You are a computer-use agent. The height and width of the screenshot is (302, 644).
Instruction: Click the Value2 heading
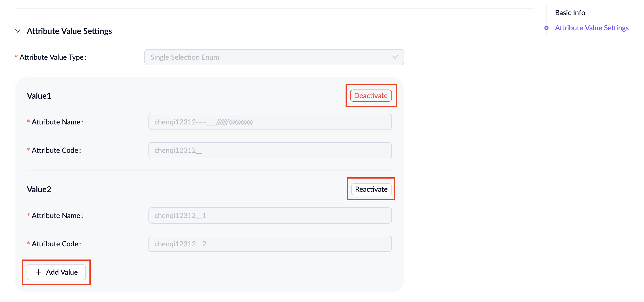point(39,189)
